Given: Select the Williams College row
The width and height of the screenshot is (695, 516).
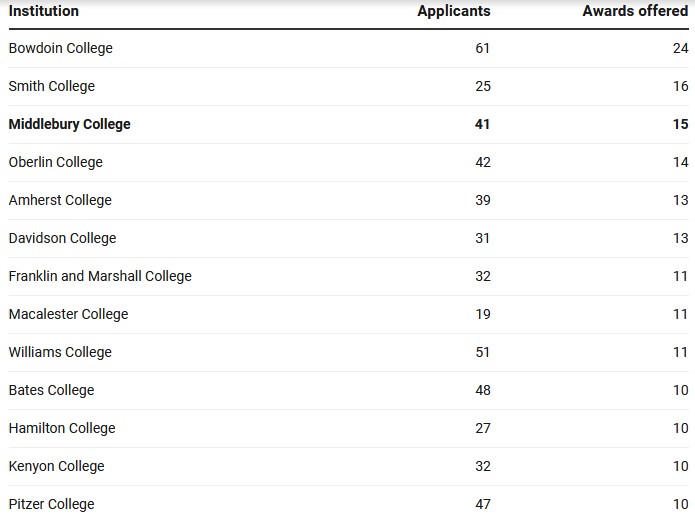Looking at the screenshot, I should point(60,352).
